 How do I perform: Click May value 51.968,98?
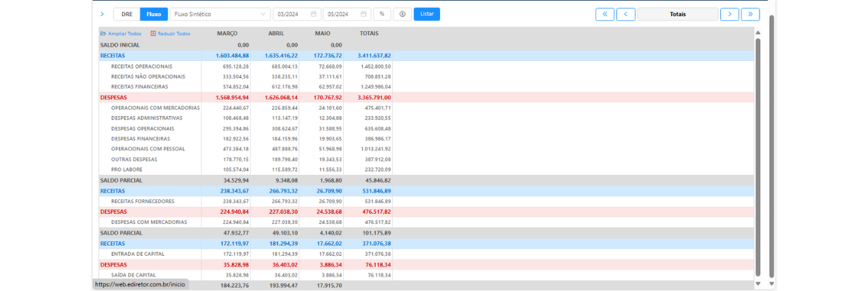click(x=331, y=149)
